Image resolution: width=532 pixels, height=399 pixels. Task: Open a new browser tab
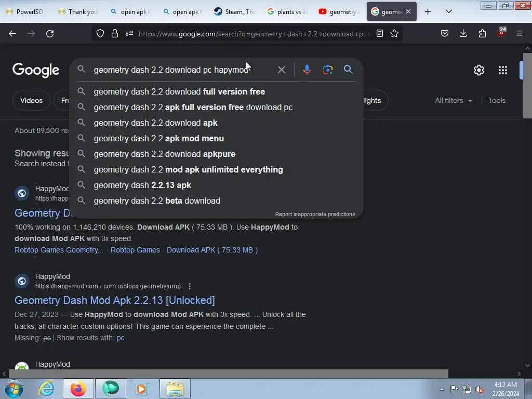tap(428, 12)
